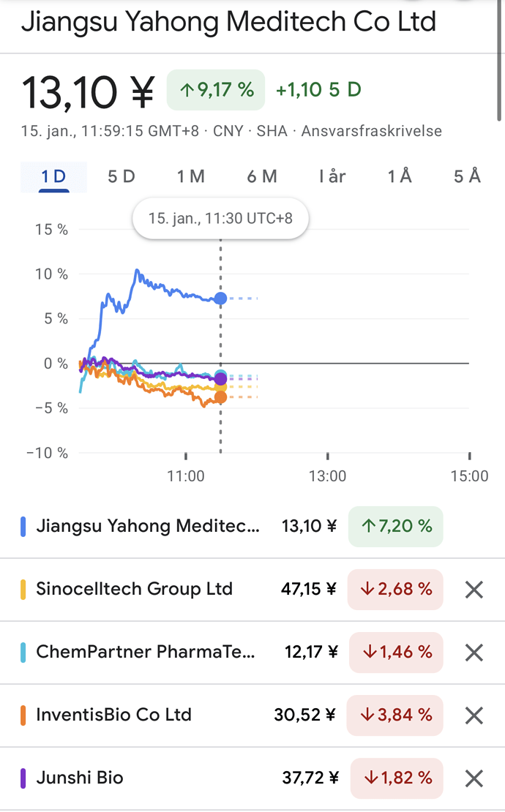Click the page's vertical scrollbar
This screenshot has width=505, height=812.
point(500,59)
